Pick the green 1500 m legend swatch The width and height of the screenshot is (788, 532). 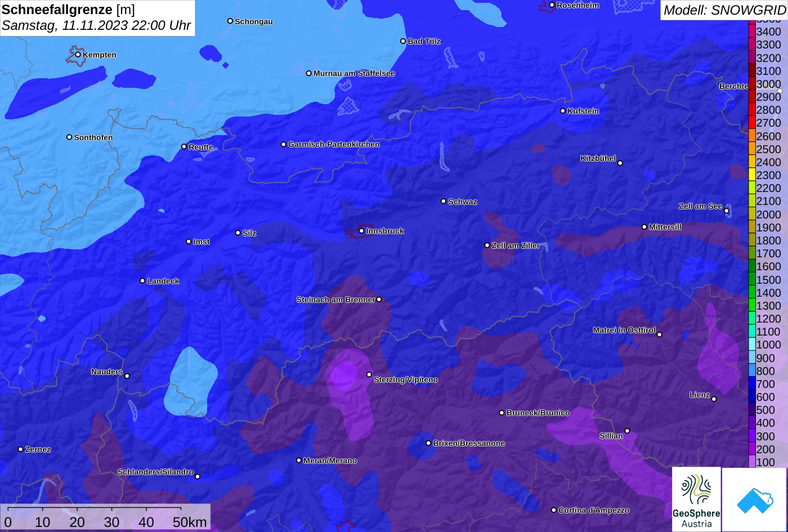(751, 280)
